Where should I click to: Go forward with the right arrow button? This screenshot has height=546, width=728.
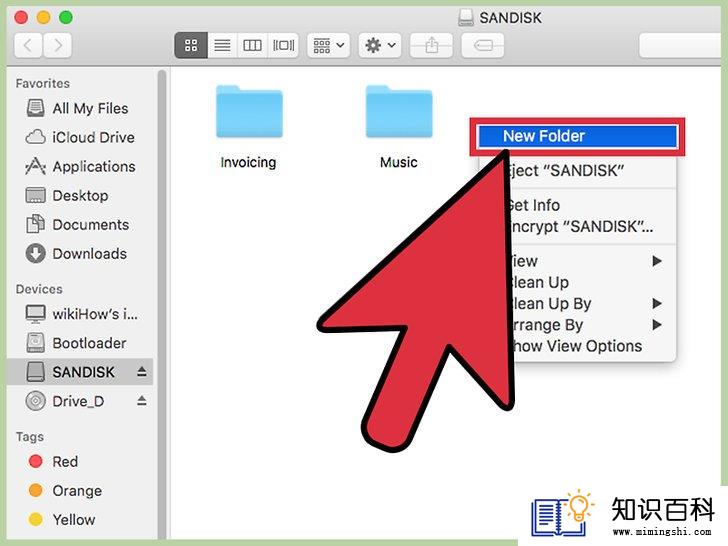pyautogui.click(x=58, y=45)
